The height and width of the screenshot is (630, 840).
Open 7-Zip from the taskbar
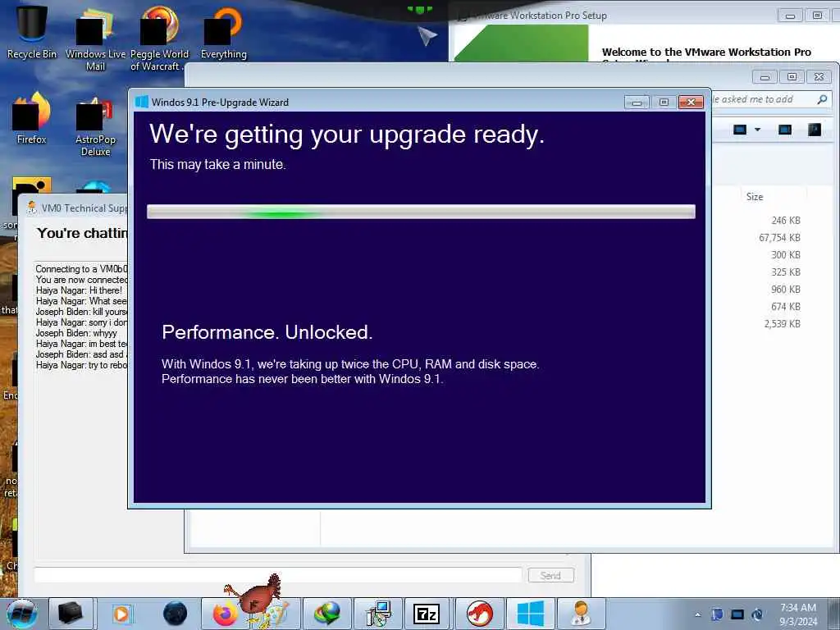(x=427, y=614)
